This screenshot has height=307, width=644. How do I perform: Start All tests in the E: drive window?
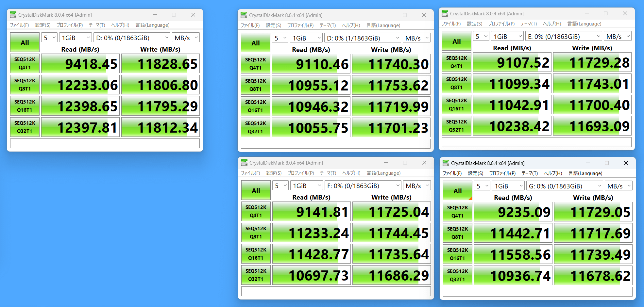tap(457, 41)
